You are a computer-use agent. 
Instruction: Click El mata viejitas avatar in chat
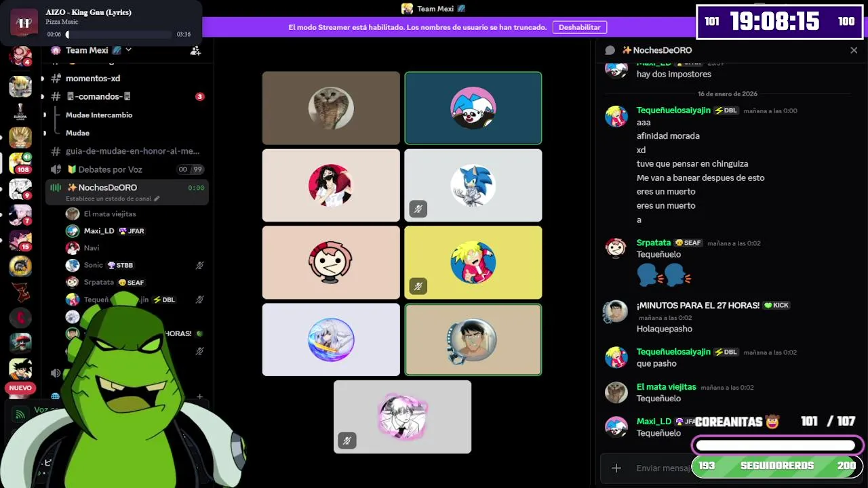click(616, 392)
